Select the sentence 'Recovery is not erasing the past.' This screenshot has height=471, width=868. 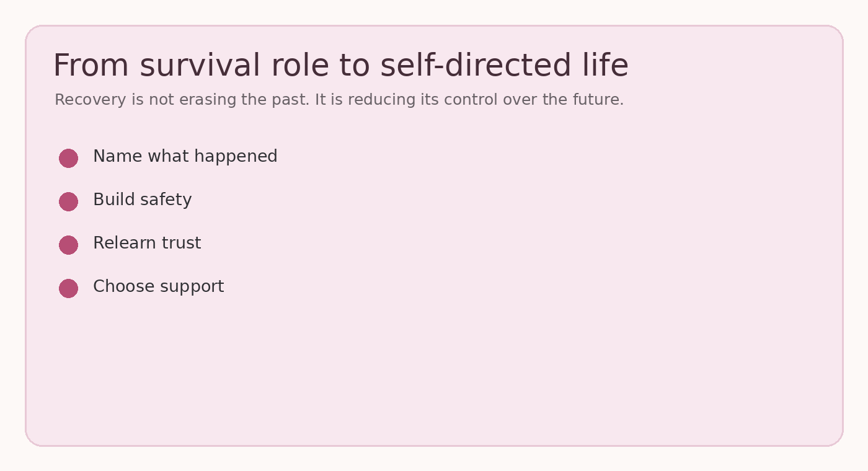[182, 100]
